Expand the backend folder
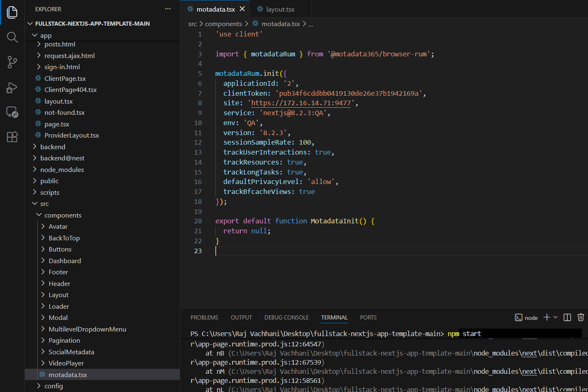588x392 pixels. pyautogui.click(x=102, y=147)
